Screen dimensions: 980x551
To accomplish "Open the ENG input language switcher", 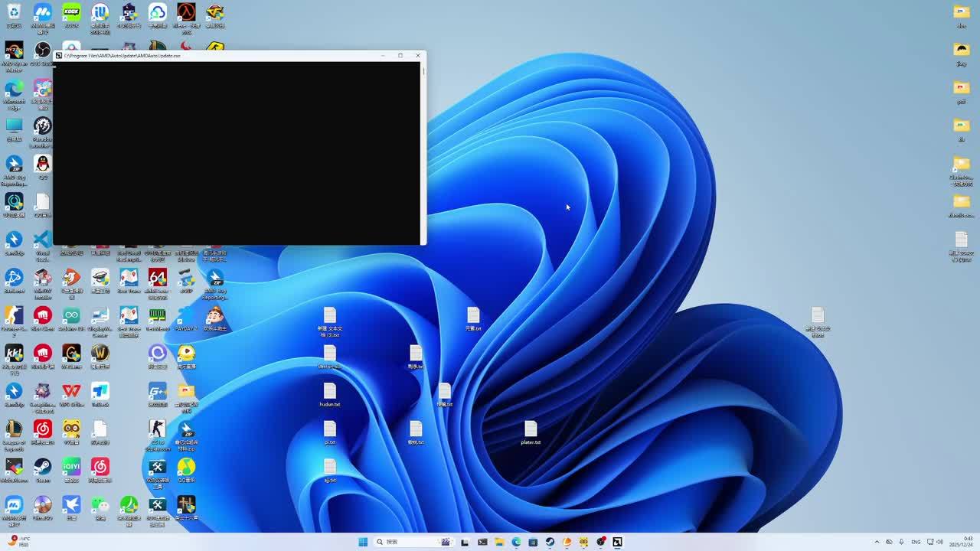I will [916, 542].
